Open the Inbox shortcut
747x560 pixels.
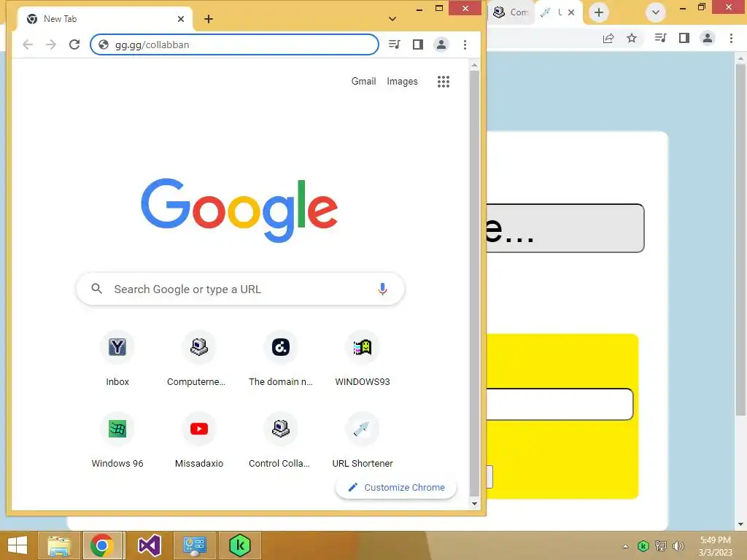point(117,359)
